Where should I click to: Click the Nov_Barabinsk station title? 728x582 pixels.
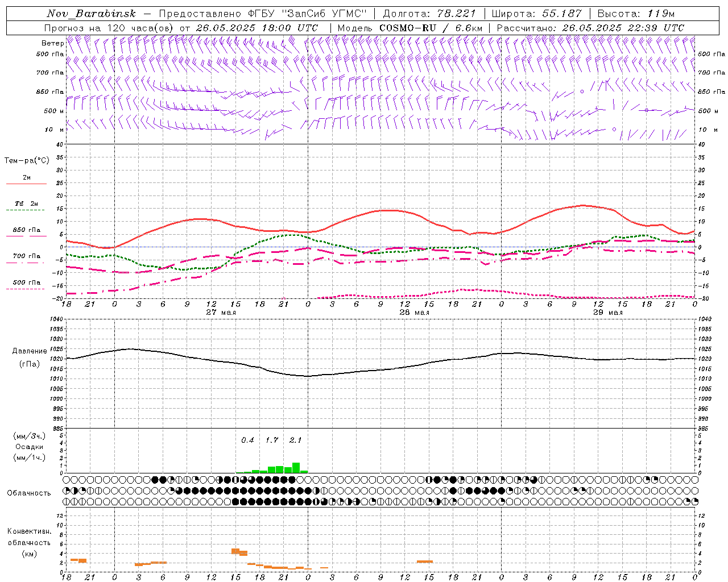(x=91, y=14)
